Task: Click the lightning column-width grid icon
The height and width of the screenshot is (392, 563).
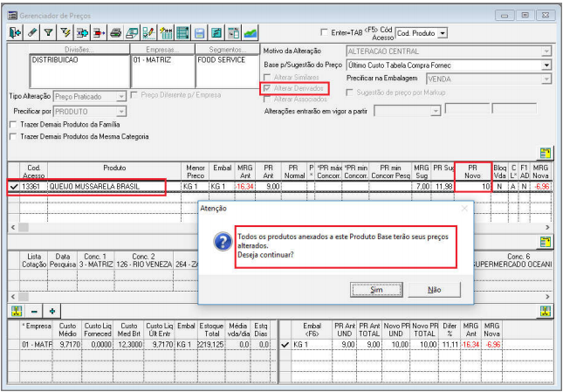Action: click(166, 33)
